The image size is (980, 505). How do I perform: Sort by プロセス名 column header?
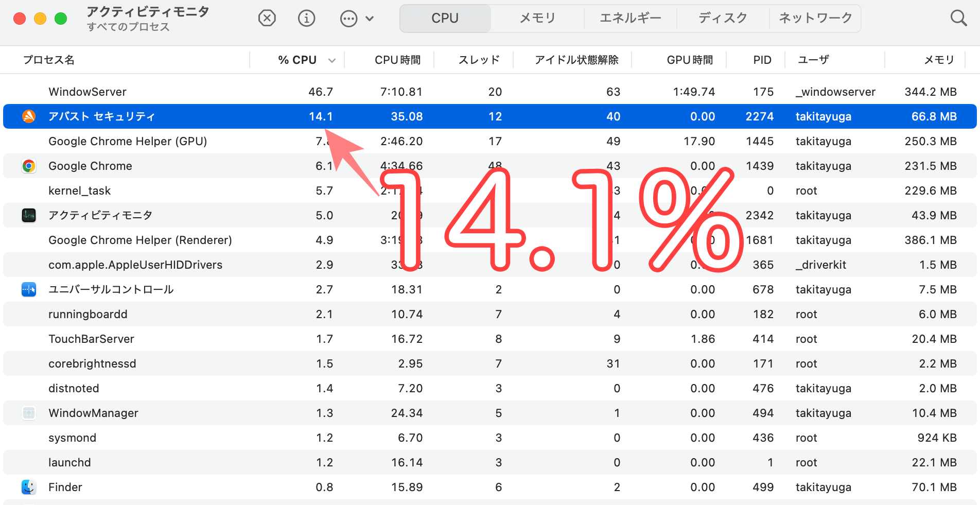tap(49, 60)
